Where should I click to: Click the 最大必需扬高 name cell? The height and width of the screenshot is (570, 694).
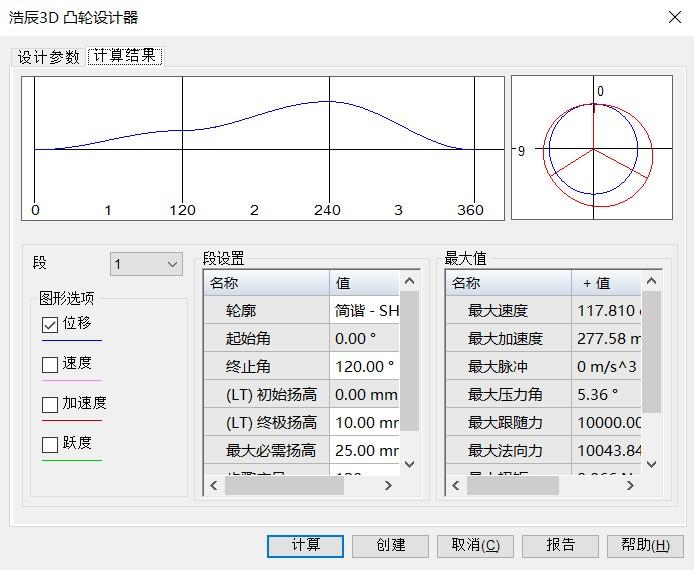[267, 450]
